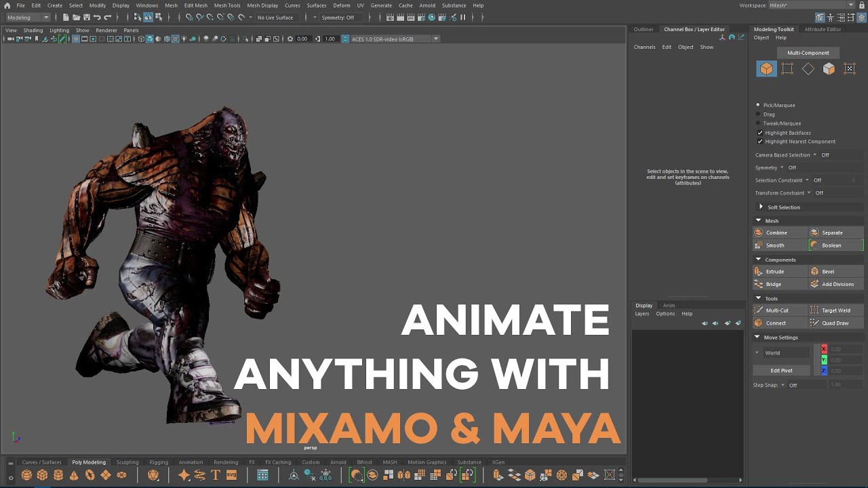Open Camera Based Selection dropdown
Screen dimensions: 868x488
815,155
